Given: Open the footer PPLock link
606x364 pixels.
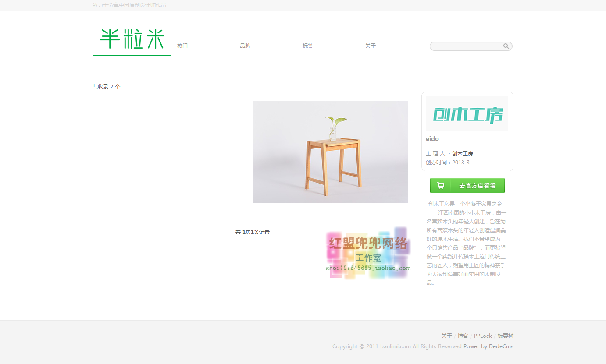Looking at the screenshot, I should point(483,336).
